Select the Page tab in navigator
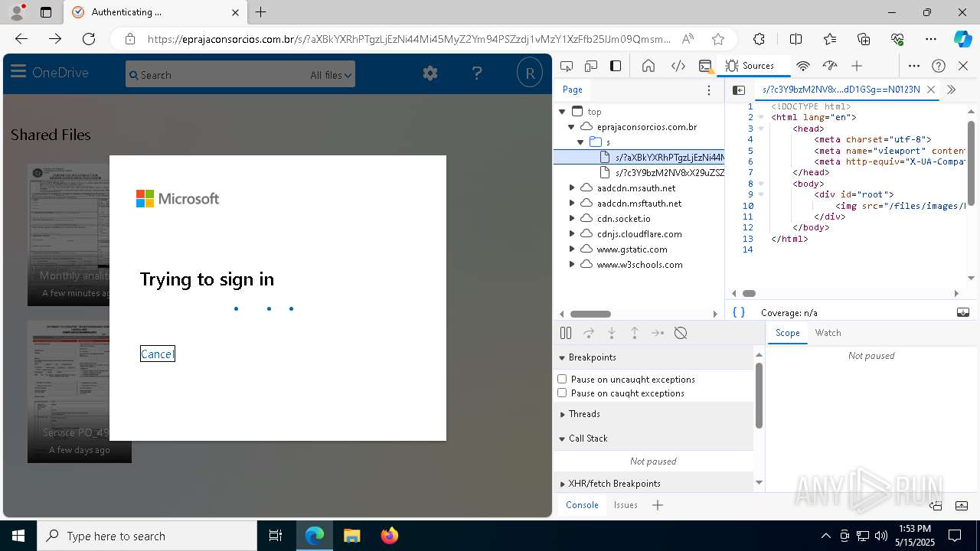This screenshot has height=551, width=980. (573, 90)
